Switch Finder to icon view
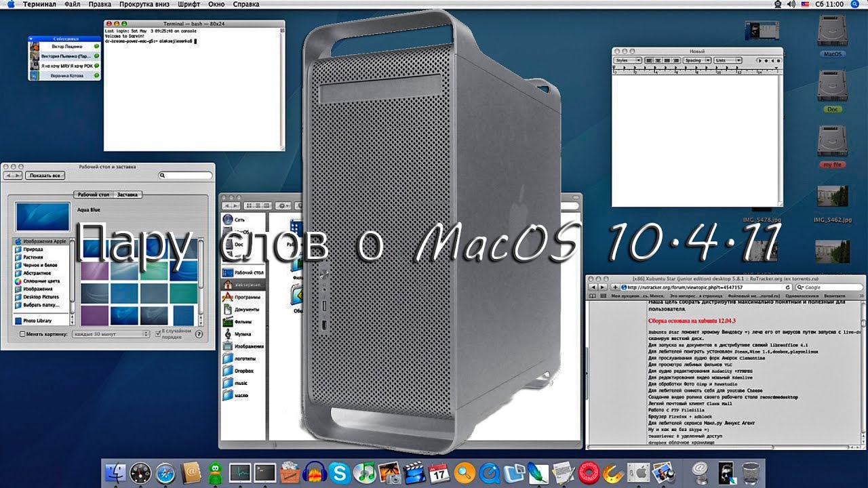 [250, 205]
